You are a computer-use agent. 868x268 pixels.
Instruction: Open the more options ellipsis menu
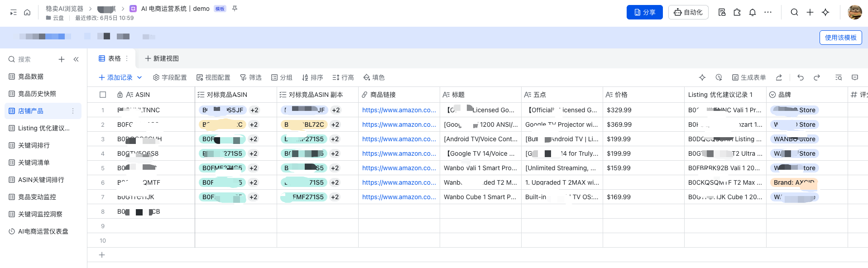tap(768, 12)
